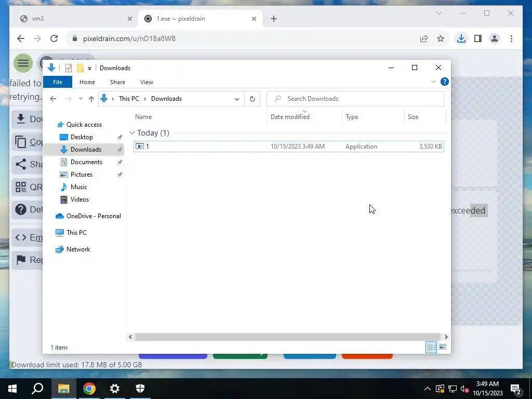Screen dimensions: 532x399
Task: Click the pixeldrain URL address bar
Action: tap(241, 38)
